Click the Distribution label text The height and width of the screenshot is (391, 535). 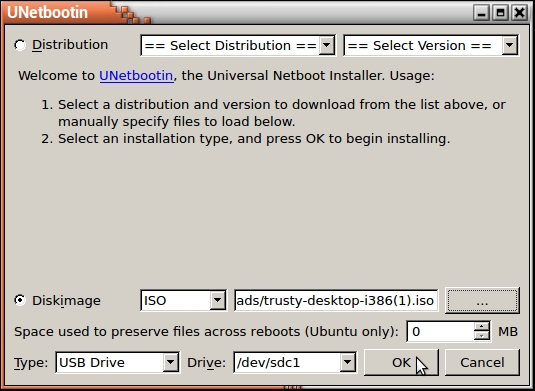point(70,45)
